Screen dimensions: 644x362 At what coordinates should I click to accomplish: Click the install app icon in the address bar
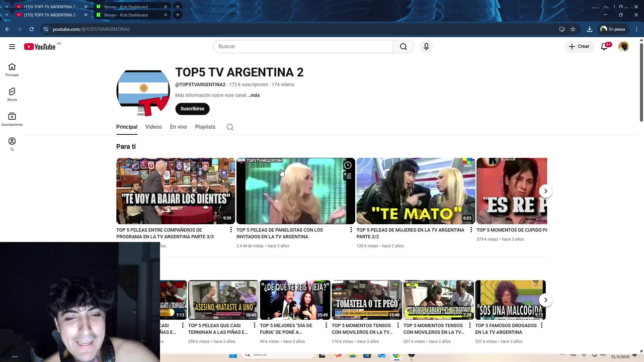562,29
